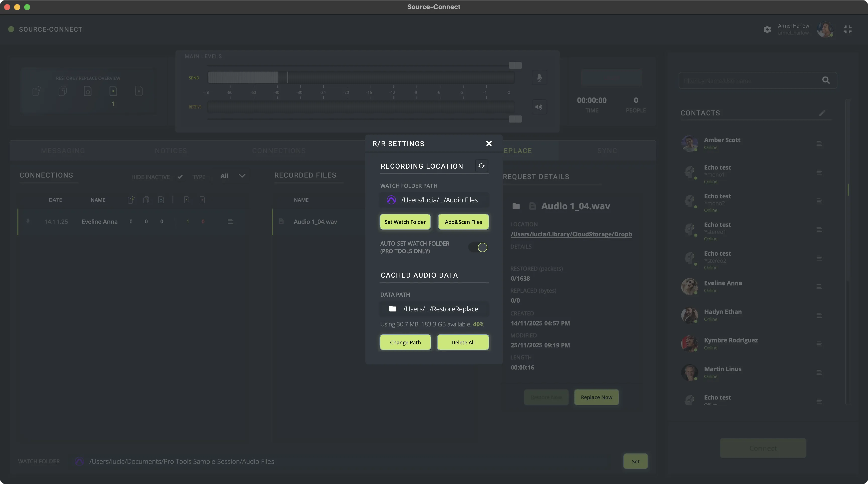868x484 pixels.
Task: Click the Connect button
Action: click(x=763, y=448)
